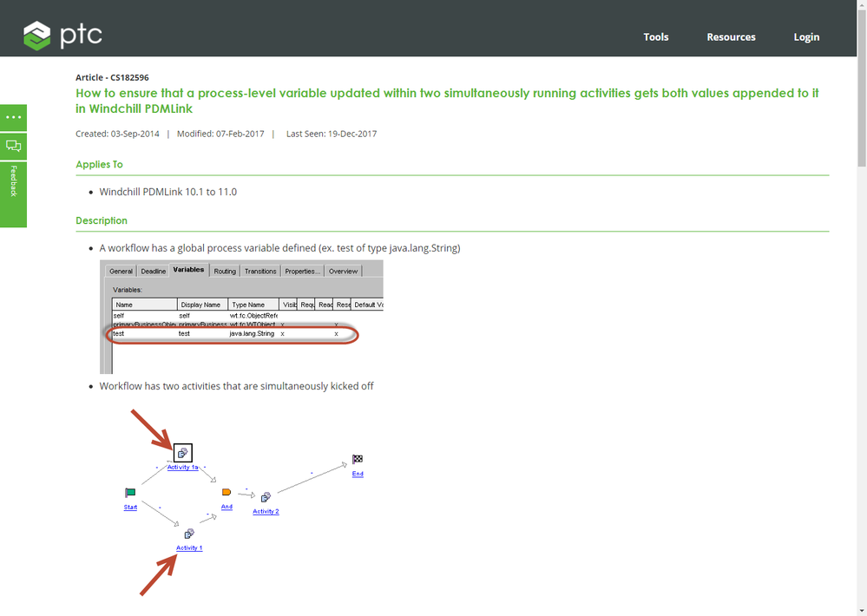Open the Tools menu
Screen dimensions: 867x616
tap(656, 37)
